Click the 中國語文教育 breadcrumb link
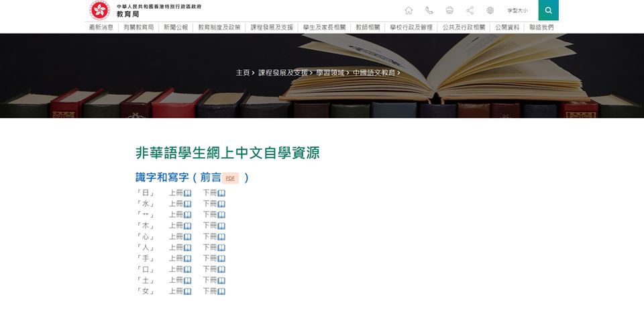This screenshot has height=317, width=644. pyautogui.click(x=374, y=73)
